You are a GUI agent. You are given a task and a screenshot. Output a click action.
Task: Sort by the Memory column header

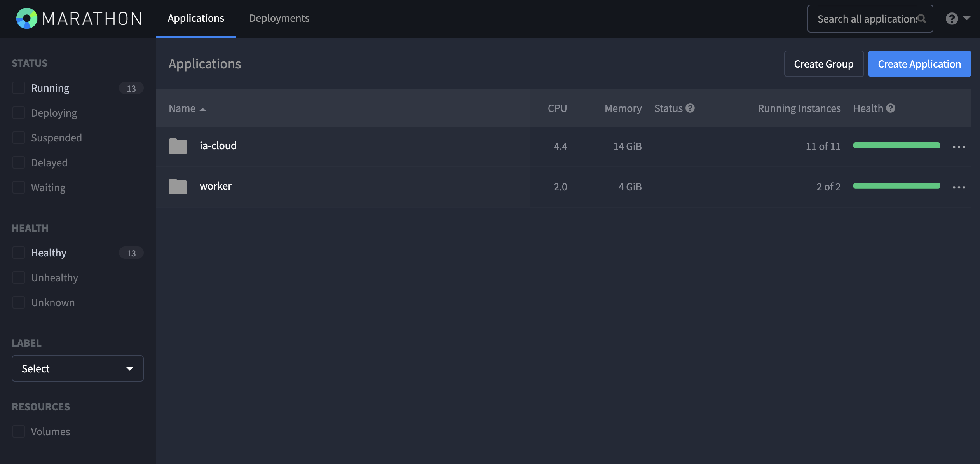pos(623,108)
